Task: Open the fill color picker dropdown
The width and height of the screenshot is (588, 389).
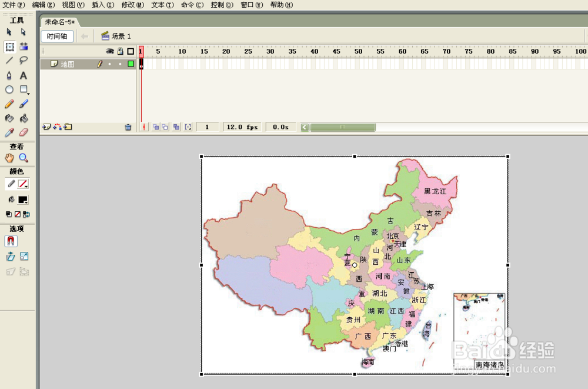Action: click(x=24, y=200)
